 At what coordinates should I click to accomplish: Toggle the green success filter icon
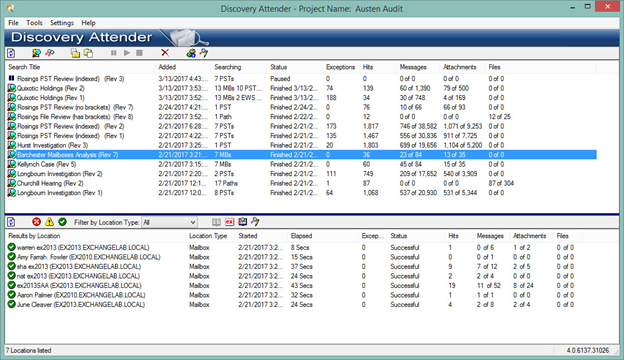(62, 222)
